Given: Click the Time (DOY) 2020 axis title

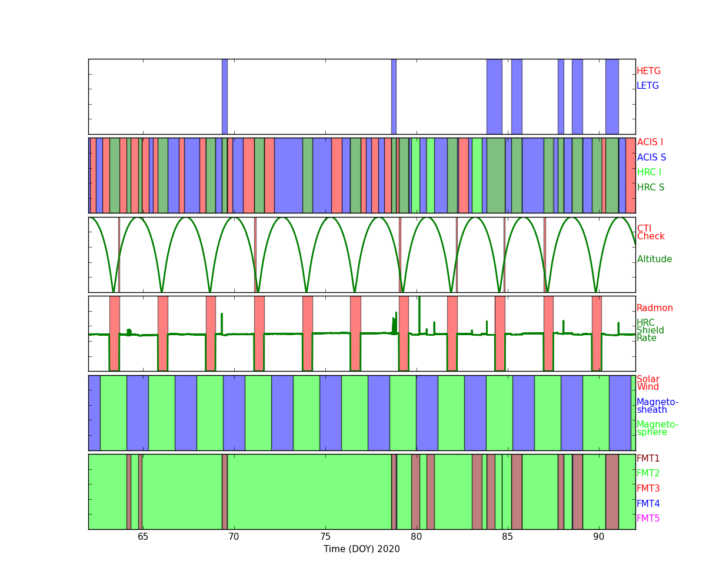Looking at the screenshot, I should pos(361,549).
